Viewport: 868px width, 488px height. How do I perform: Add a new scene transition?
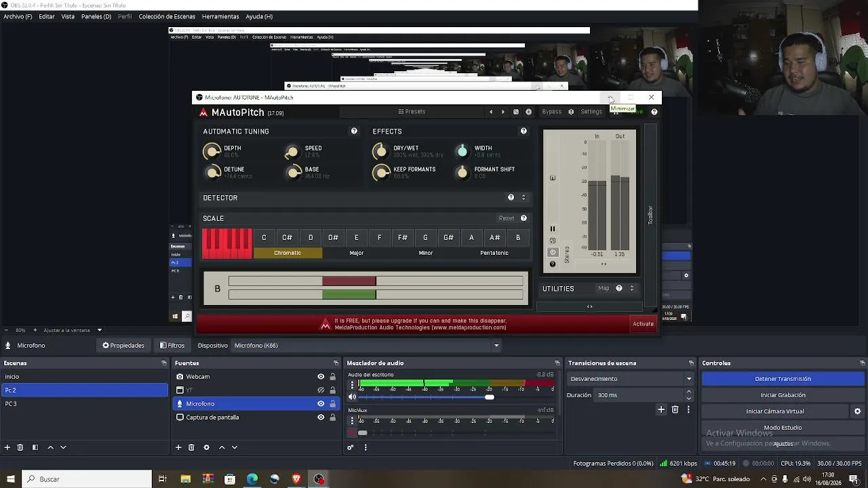pyautogui.click(x=661, y=409)
